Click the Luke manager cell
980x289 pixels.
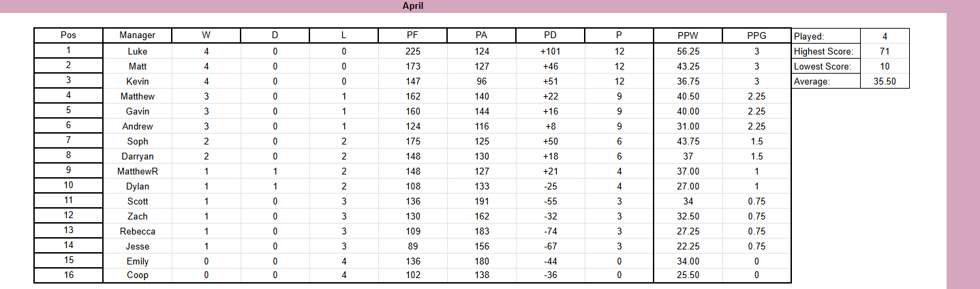[x=137, y=51]
